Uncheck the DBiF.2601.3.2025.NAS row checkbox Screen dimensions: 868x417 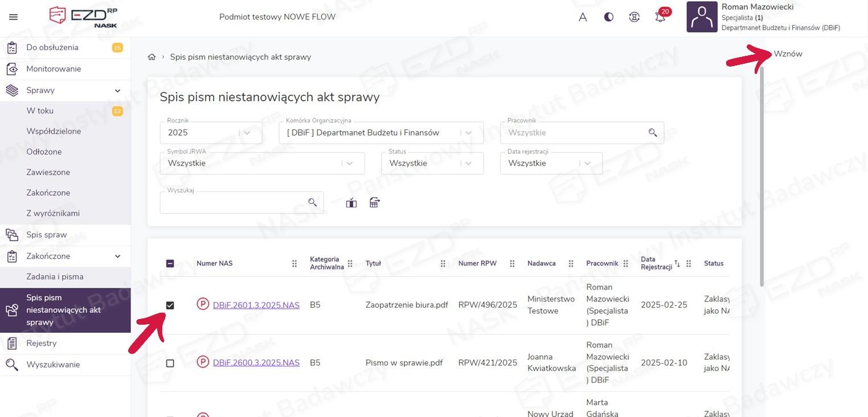coord(170,305)
